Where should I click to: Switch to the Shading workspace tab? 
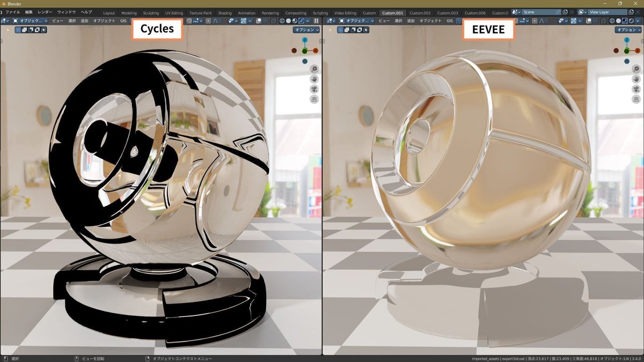pyautogui.click(x=225, y=12)
